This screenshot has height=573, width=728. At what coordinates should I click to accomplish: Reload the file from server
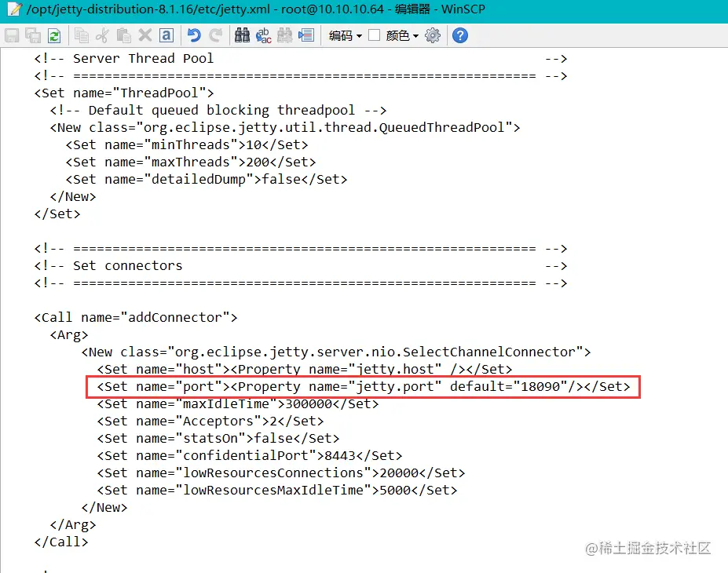pyautogui.click(x=54, y=36)
